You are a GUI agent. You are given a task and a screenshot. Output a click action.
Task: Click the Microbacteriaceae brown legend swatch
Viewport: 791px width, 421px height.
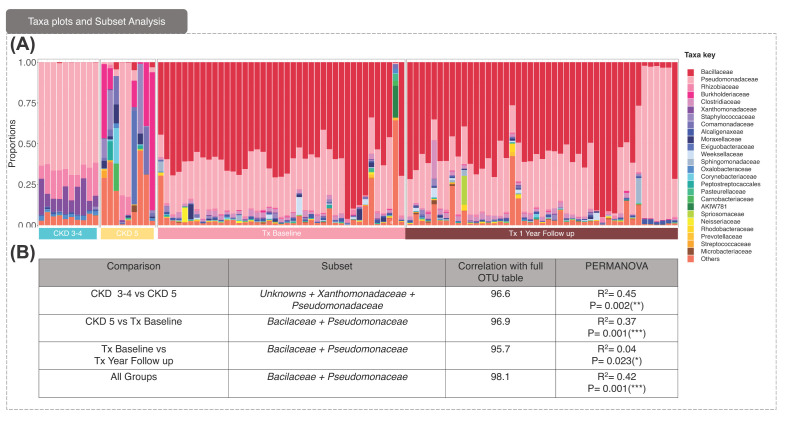point(691,251)
